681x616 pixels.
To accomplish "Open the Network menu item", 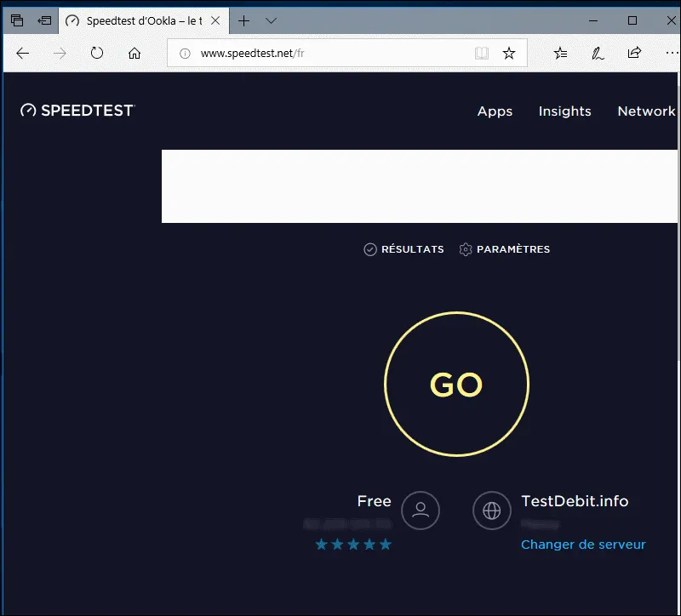I will (646, 111).
